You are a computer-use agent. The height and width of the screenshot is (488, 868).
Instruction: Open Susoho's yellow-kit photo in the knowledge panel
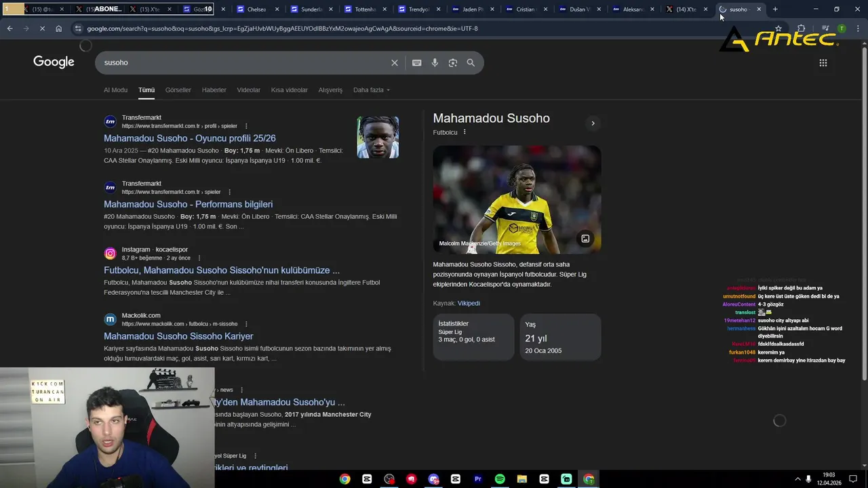(x=517, y=199)
